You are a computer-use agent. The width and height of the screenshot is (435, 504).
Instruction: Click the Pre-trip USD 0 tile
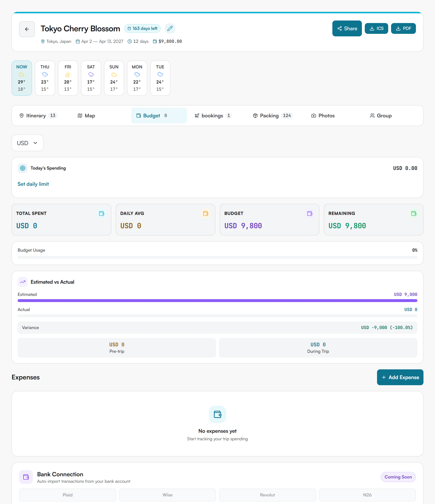click(x=117, y=348)
